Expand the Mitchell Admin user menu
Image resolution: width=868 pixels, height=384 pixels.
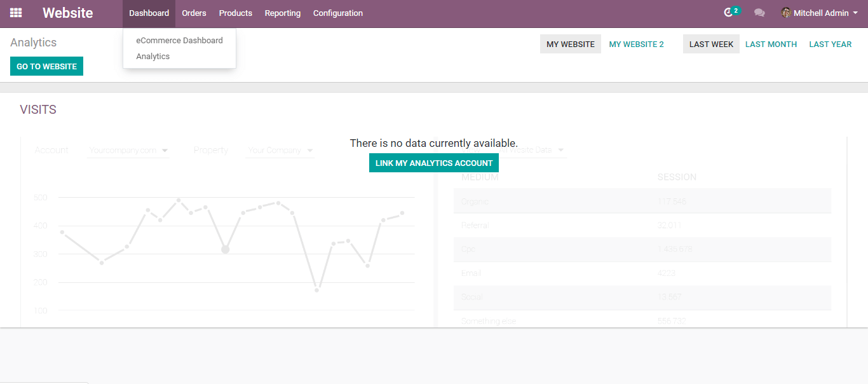pos(820,13)
